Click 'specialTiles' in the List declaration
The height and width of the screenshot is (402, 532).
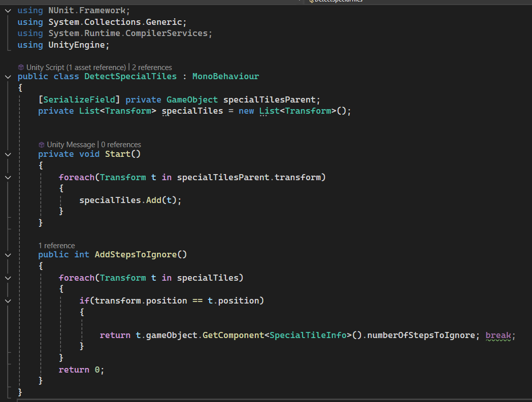(192, 111)
